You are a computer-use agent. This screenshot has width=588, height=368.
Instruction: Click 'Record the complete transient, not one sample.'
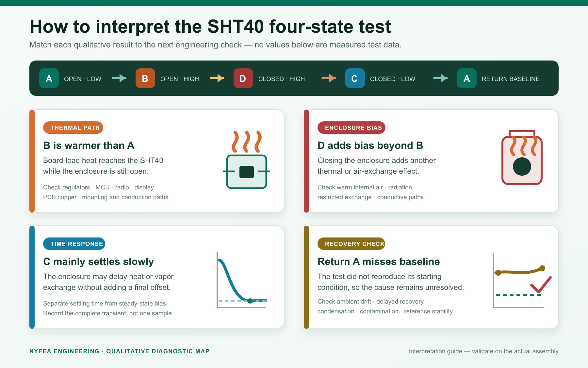click(x=108, y=313)
